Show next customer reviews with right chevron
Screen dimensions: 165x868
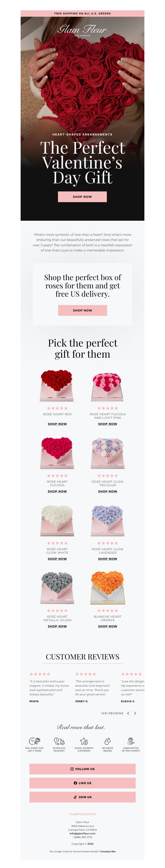click(135, 713)
